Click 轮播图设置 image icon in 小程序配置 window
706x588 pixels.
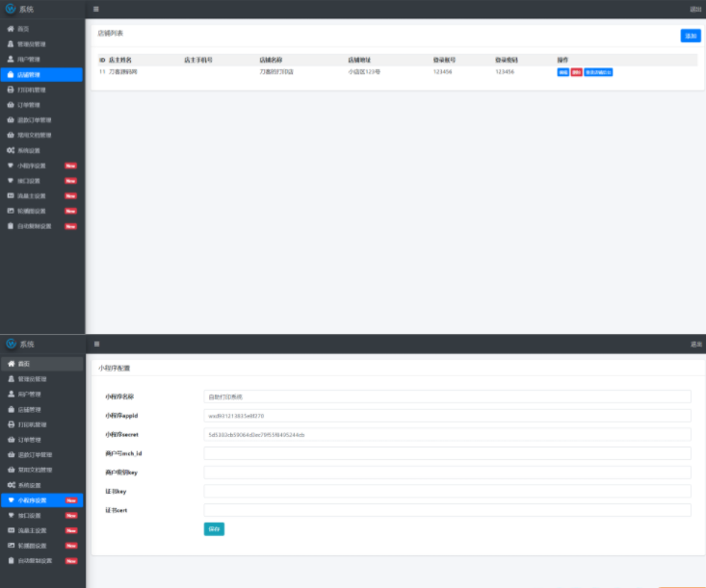(12, 546)
